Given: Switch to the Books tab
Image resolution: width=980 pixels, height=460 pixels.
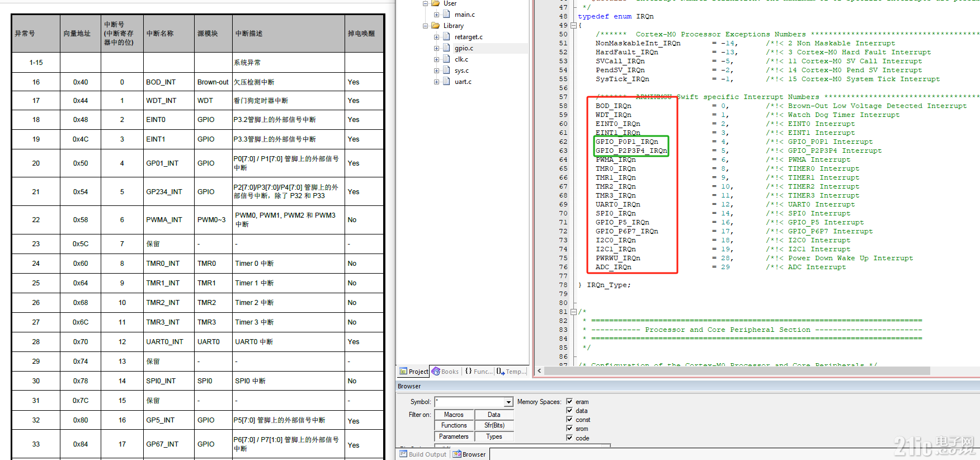Looking at the screenshot, I should 446,372.
